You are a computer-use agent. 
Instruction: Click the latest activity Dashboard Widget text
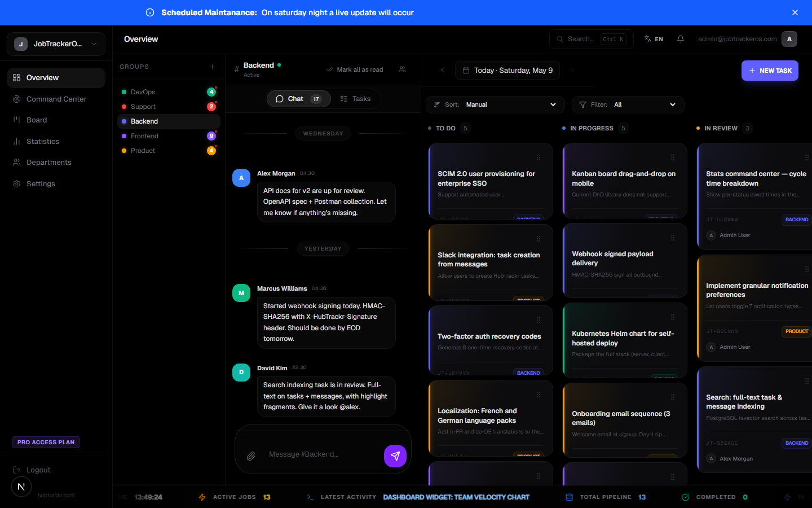point(456,497)
